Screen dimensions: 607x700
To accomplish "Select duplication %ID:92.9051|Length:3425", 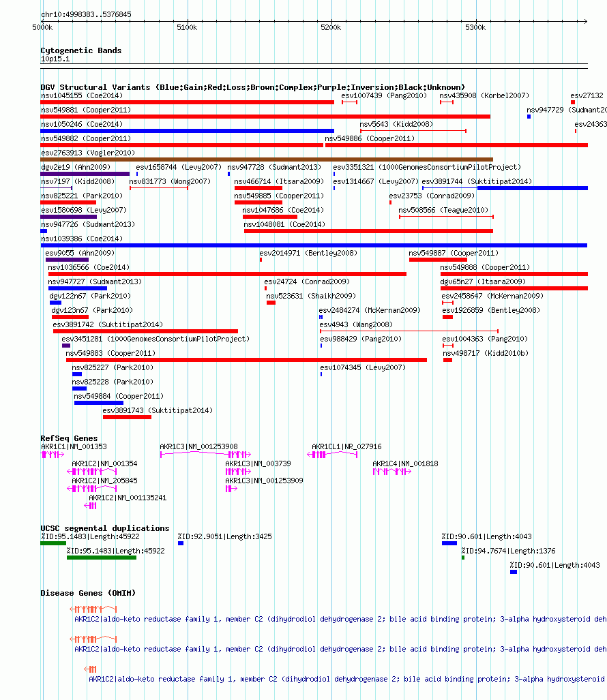I will [224, 536].
